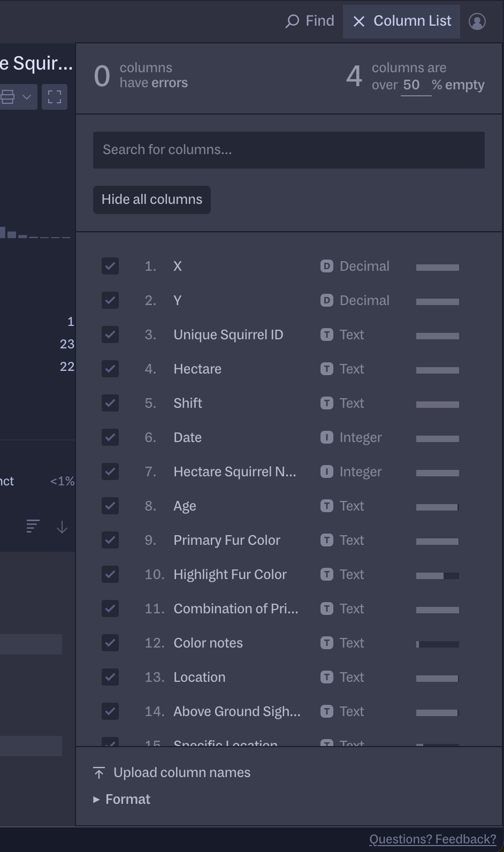
Task: Open the user account profile icon
Action: point(477,21)
